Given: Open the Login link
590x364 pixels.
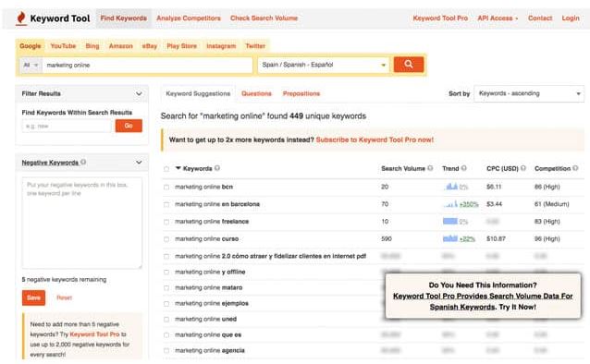Looking at the screenshot, I should tap(571, 18).
